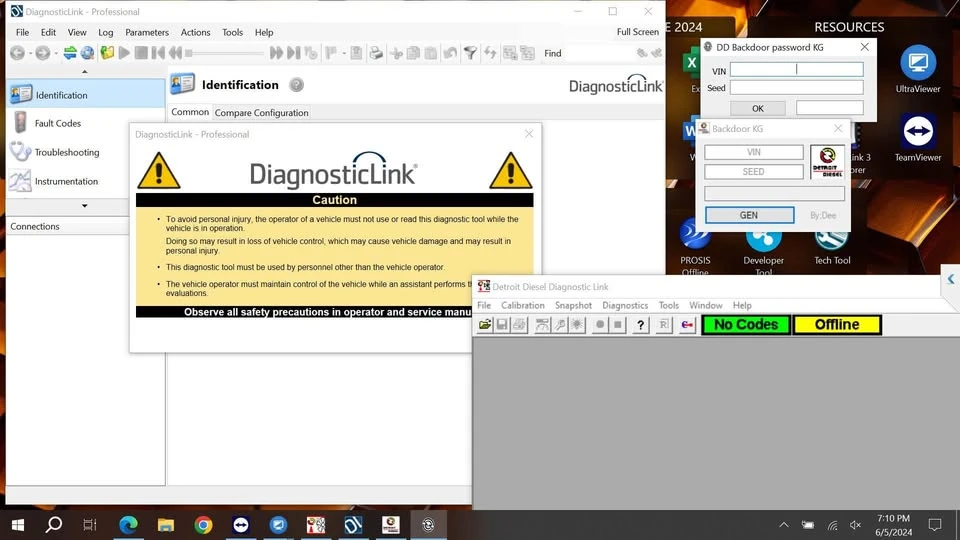Collapse sidebar list with up arrow
This screenshot has width=960, height=540.
[x=84, y=72]
